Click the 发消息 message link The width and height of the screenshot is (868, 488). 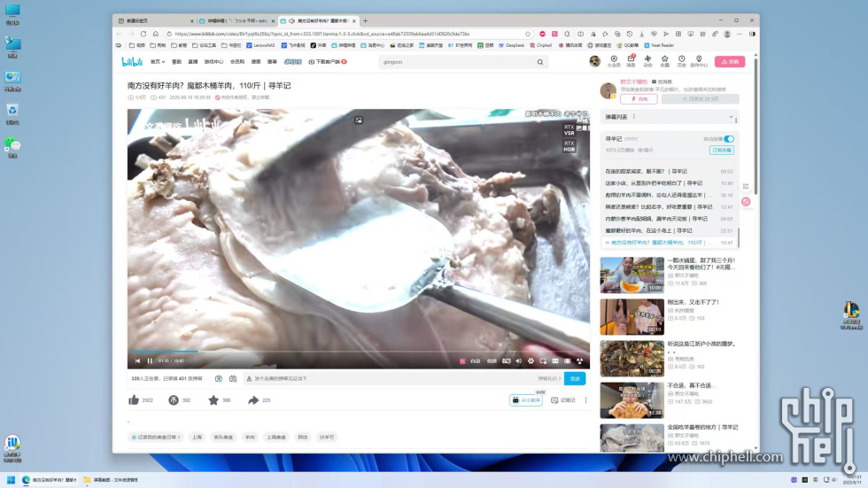[663, 81]
